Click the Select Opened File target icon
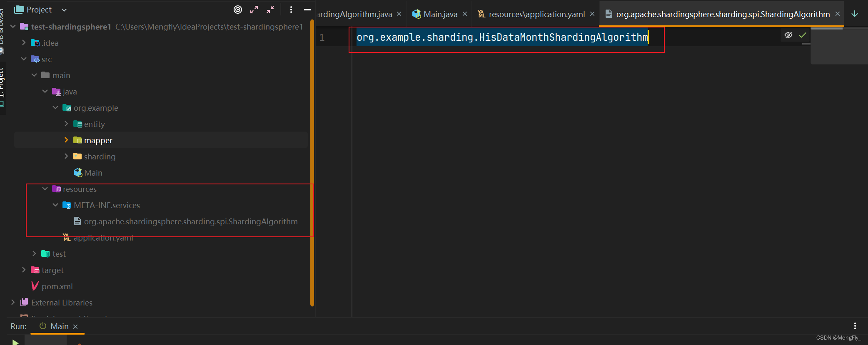 tap(238, 10)
